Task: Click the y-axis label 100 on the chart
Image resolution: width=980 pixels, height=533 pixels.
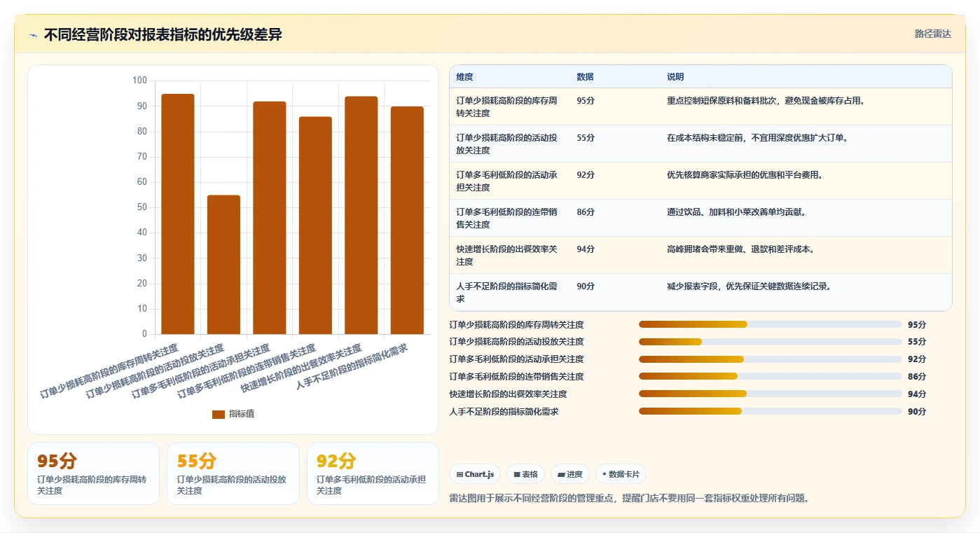Action: tap(139, 81)
